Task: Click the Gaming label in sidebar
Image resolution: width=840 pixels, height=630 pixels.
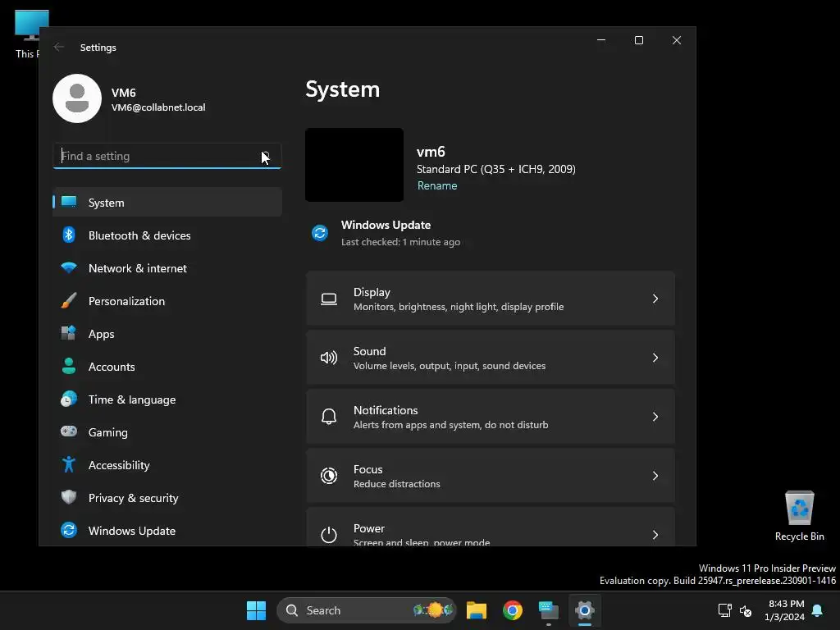Action: pyautogui.click(x=107, y=432)
